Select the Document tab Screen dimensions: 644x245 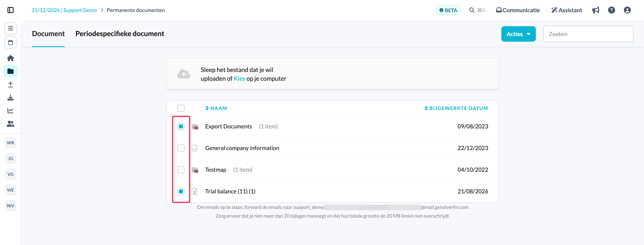tap(48, 34)
